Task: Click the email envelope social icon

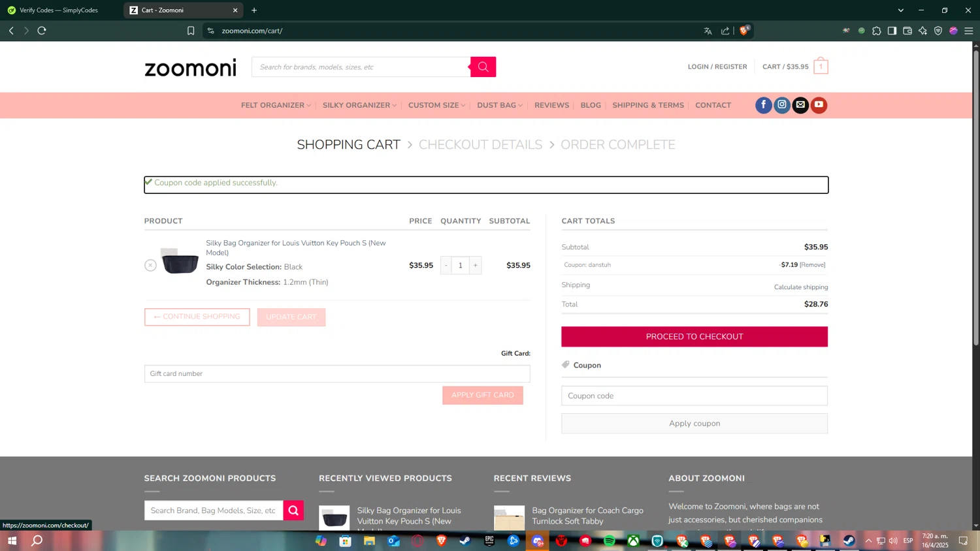Action: tap(800, 105)
